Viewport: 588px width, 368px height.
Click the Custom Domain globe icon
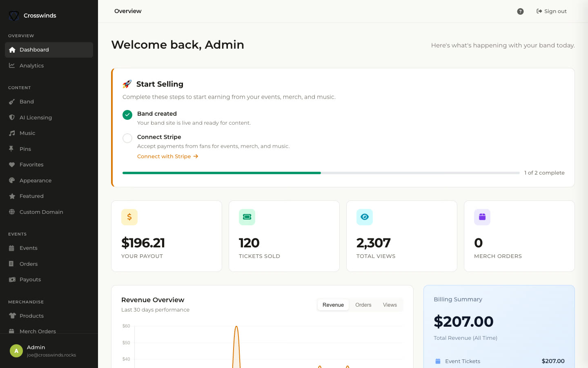(x=12, y=212)
